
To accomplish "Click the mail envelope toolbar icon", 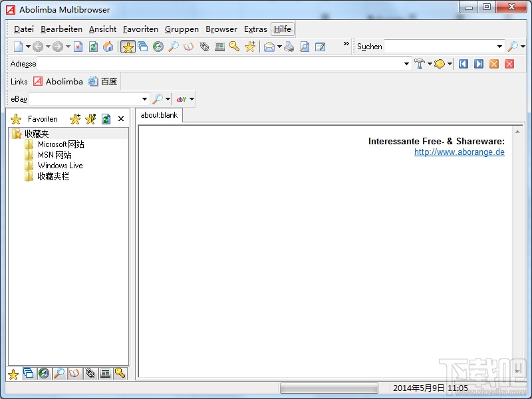I will click(269, 47).
